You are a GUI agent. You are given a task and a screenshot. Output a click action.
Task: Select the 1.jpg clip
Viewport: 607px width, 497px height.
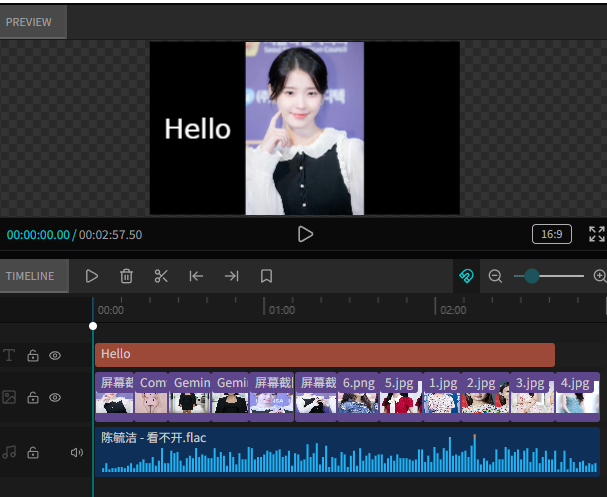[442, 397]
